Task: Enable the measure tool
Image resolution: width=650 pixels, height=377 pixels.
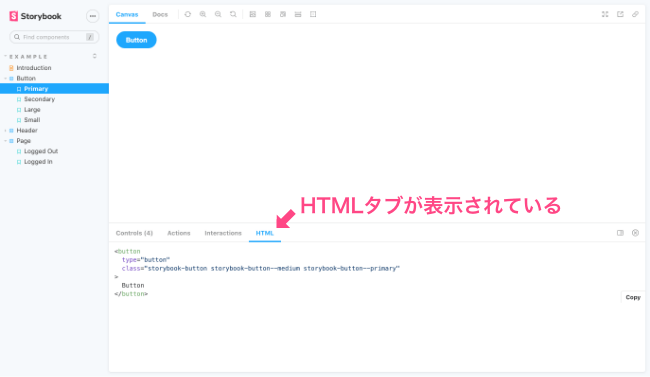Action: (x=298, y=14)
